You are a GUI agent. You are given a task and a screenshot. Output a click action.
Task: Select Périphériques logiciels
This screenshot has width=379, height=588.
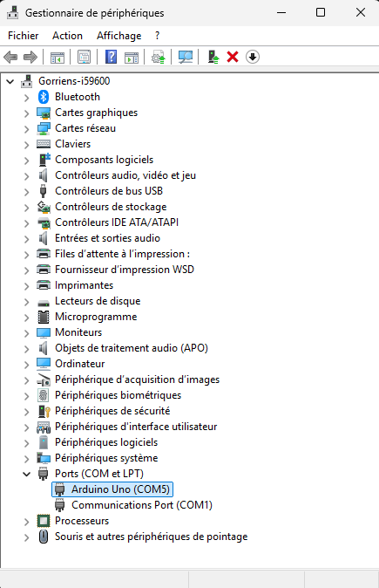point(106,442)
